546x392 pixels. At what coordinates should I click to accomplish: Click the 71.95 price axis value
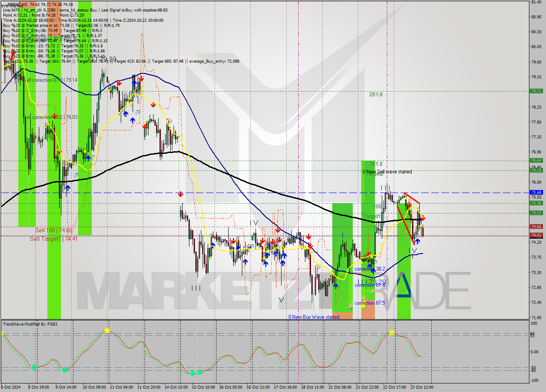tap(536, 317)
